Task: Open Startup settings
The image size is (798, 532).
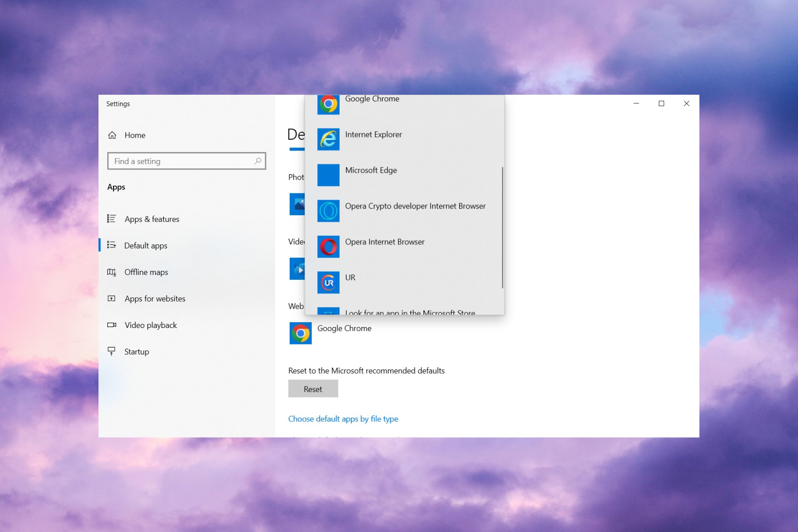Action: pos(186,352)
